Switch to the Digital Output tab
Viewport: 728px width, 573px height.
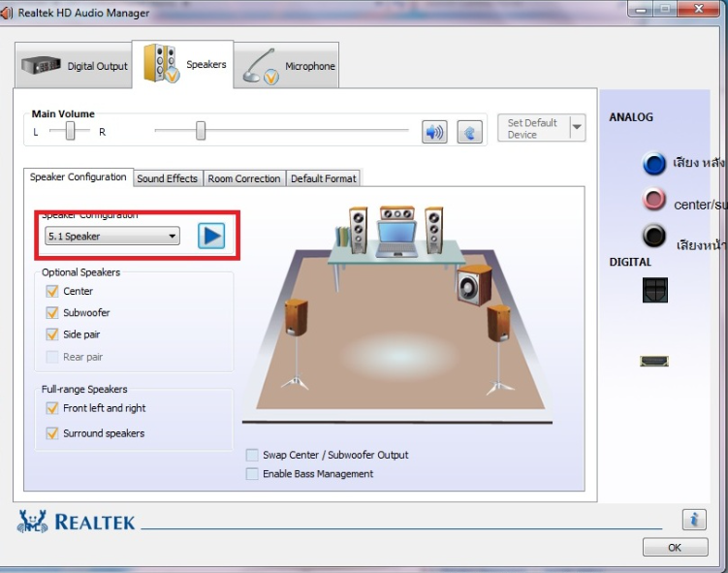pos(74,65)
